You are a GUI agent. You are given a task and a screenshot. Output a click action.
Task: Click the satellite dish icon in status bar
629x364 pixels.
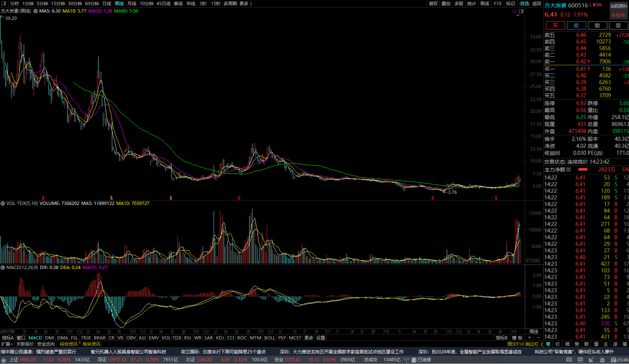591,360
